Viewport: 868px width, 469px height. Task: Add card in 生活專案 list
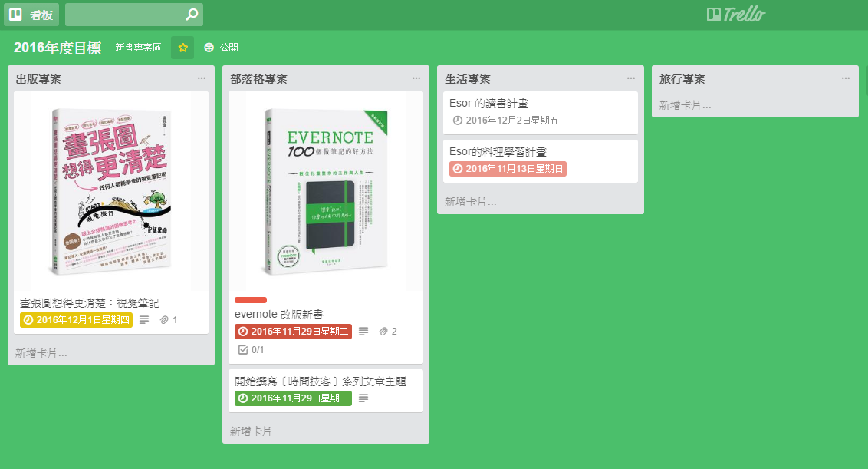(x=471, y=202)
